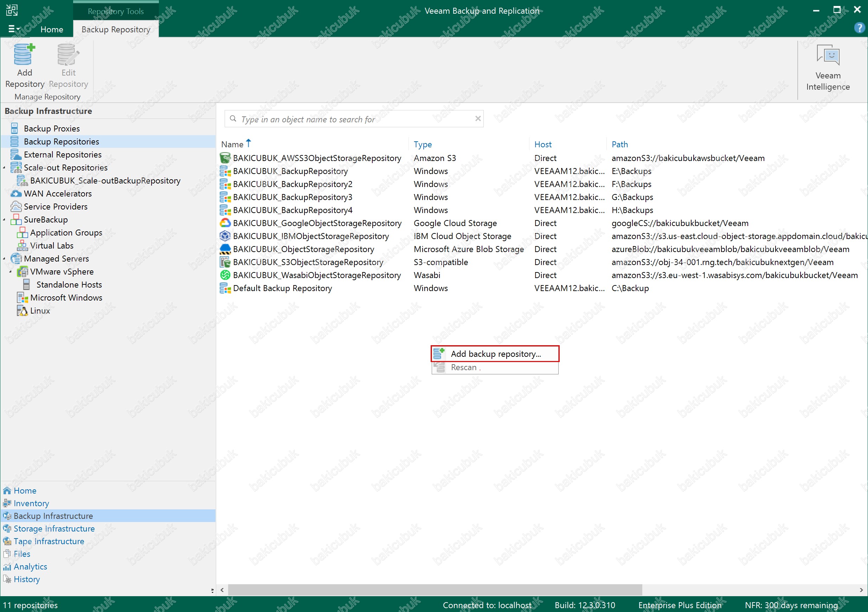Viewport: 868px width, 612px height.
Task: Click the Amazon S3 bucket repository icon
Action: [x=225, y=158]
